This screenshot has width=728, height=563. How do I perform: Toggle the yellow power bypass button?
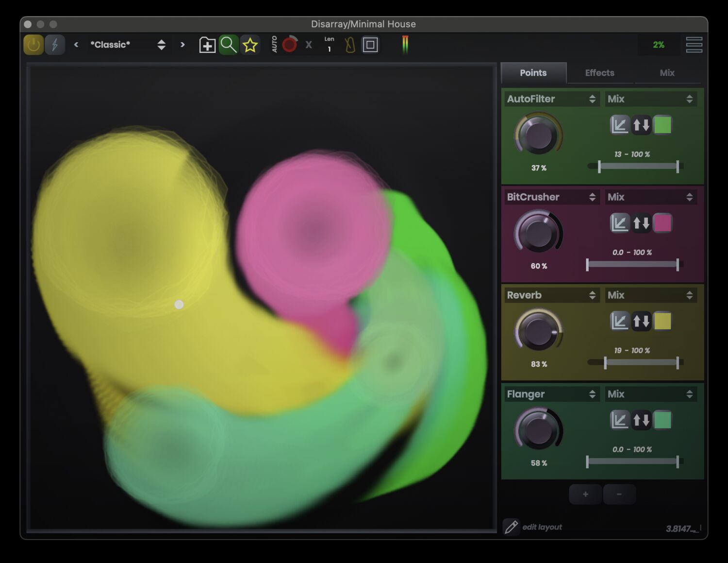coord(33,45)
